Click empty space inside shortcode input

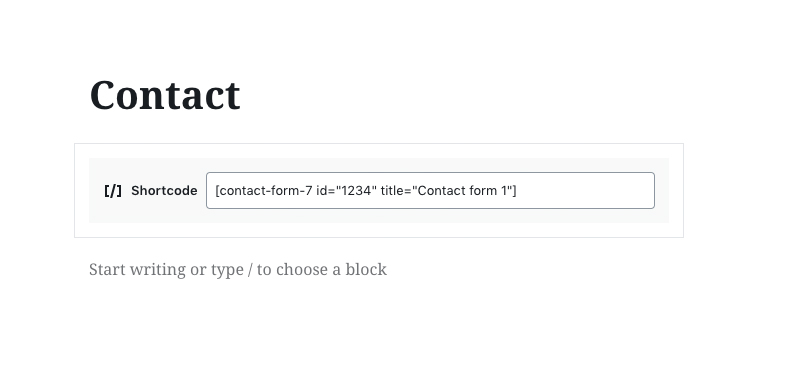(586, 191)
